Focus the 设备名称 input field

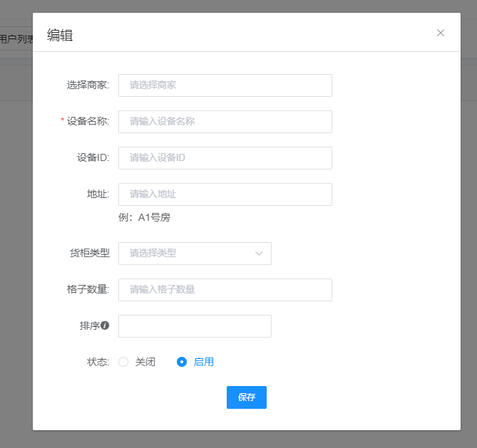225,122
